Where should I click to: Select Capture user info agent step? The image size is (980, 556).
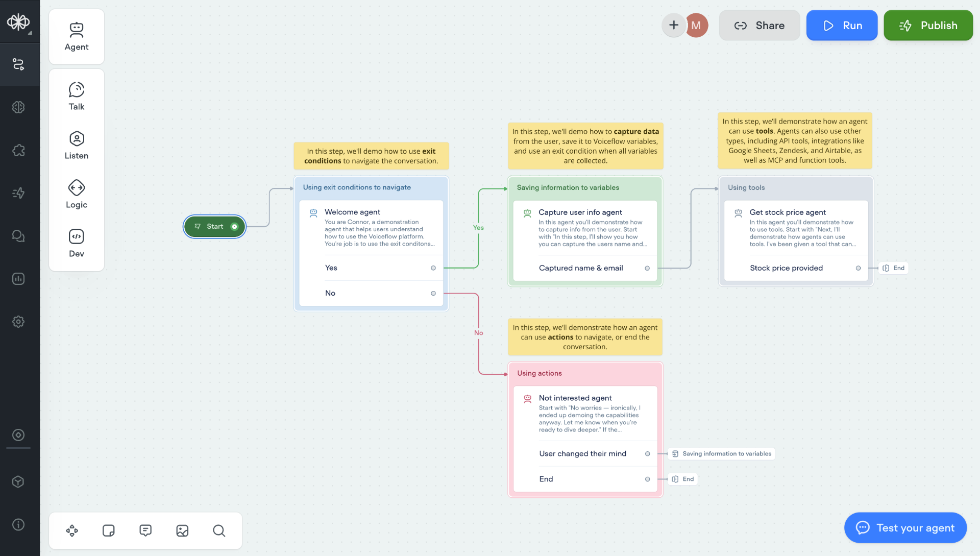coord(585,228)
